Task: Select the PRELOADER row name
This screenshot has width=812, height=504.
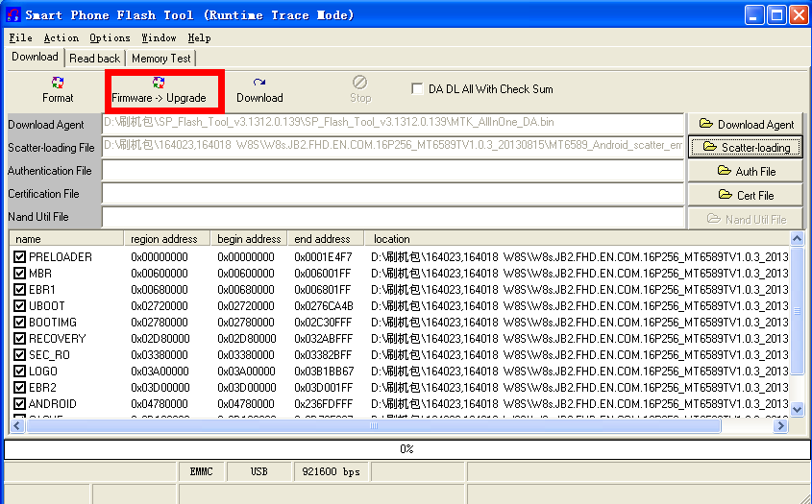Action: click(x=61, y=256)
